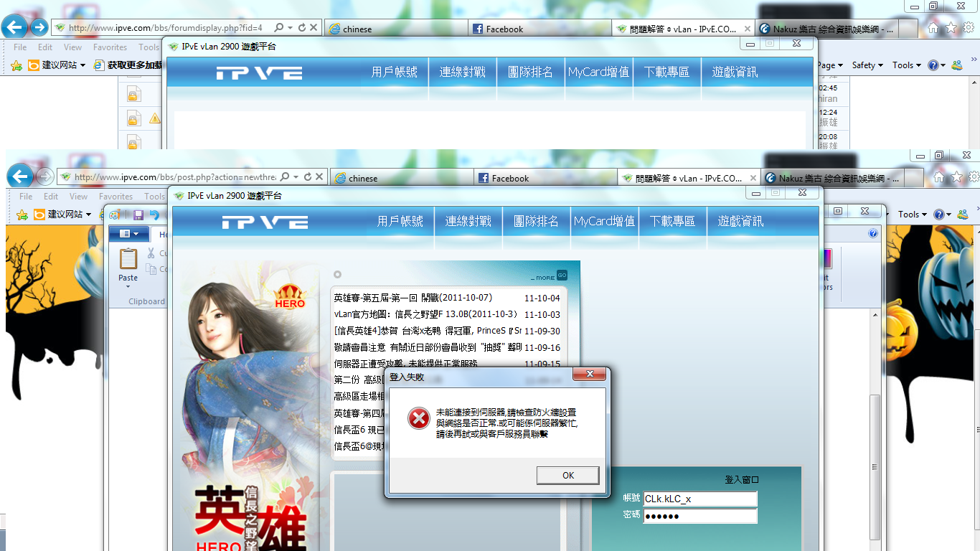Switch to the Nakuz 樂古 tab in the lower browser
Screen dimensions: 980x551
point(833,179)
